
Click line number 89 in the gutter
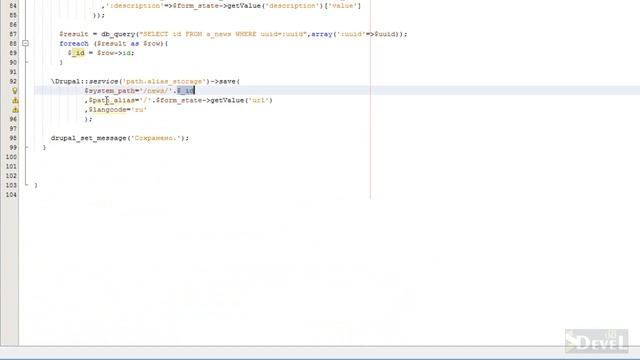(x=13, y=53)
